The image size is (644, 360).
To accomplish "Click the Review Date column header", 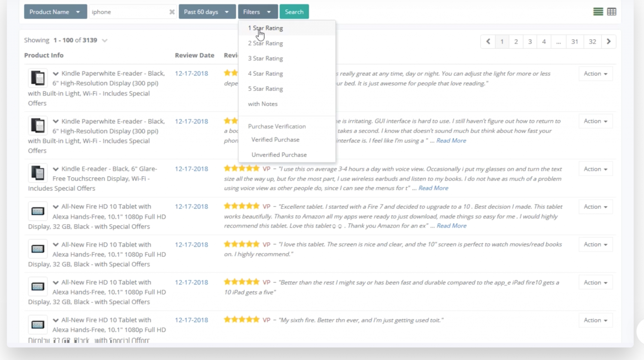I will click(x=195, y=55).
